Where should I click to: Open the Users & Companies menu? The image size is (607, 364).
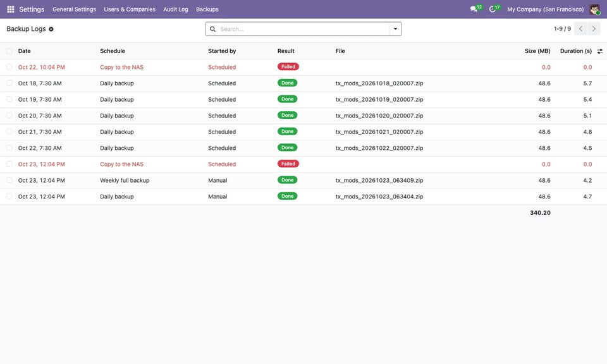point(130,9)
